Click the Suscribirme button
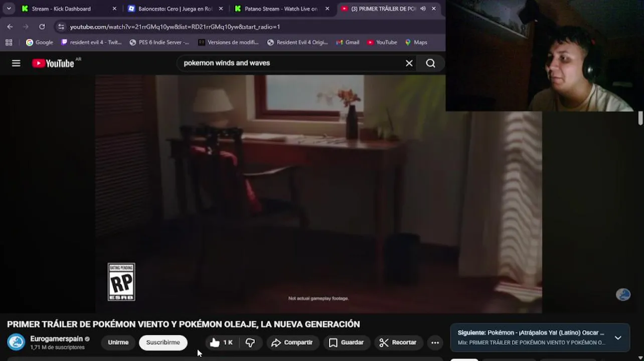This screenshot has width=644, height=361. click(x=163, y=342)
